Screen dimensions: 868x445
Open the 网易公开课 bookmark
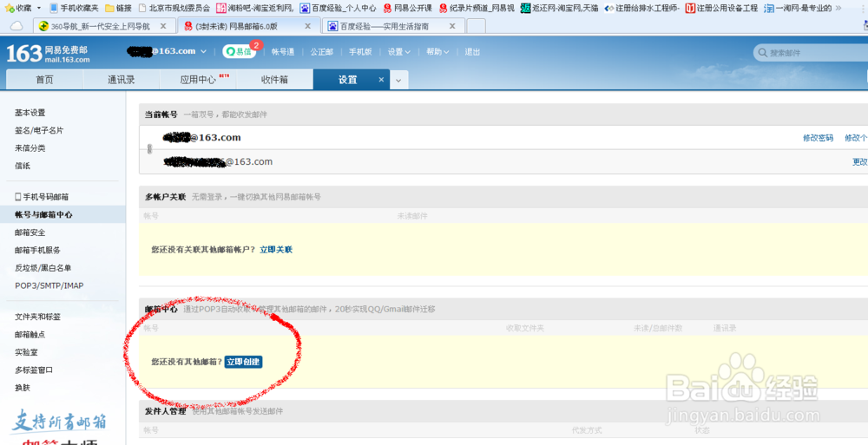tap(407, 9)
